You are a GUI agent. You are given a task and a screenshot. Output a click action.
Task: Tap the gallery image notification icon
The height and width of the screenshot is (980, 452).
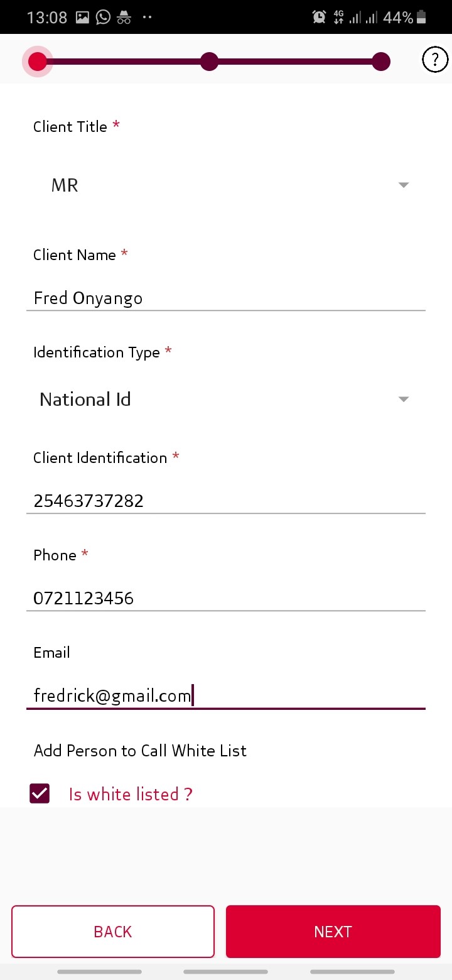coord(82,18)
